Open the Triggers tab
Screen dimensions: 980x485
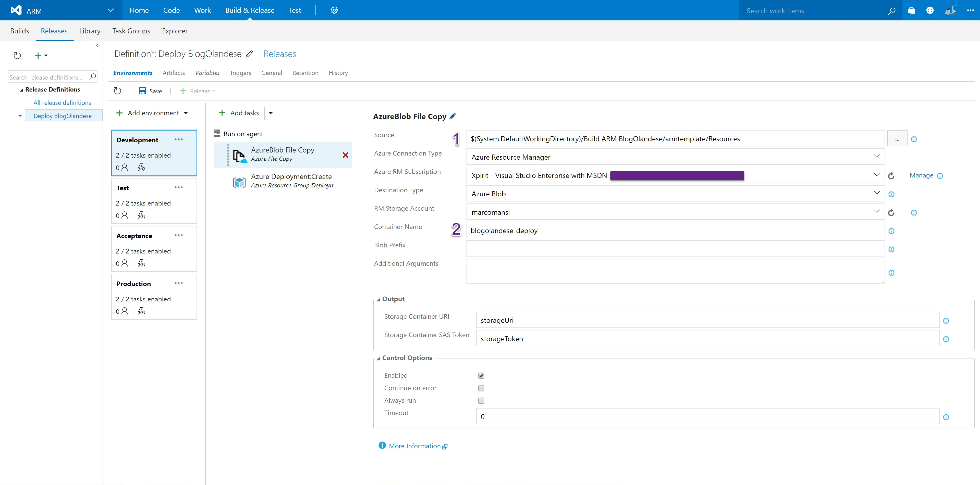[x=240, y=73]
